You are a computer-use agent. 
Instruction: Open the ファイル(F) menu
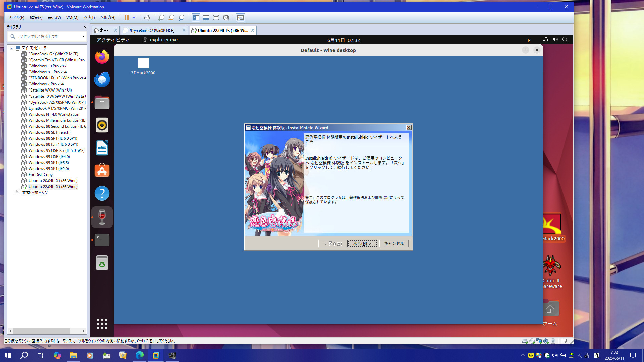pyautogui.click(x=16, y=18)
